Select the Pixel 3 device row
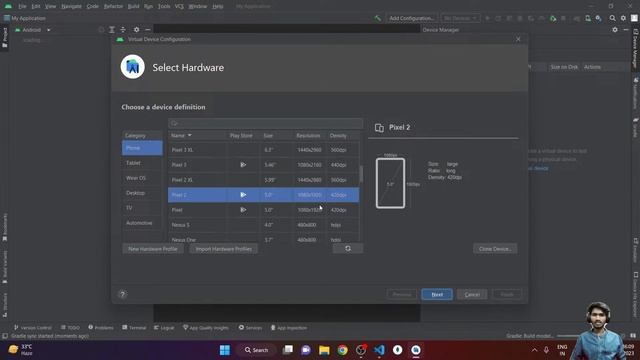640x360 pixels. (x=264, y=165)
